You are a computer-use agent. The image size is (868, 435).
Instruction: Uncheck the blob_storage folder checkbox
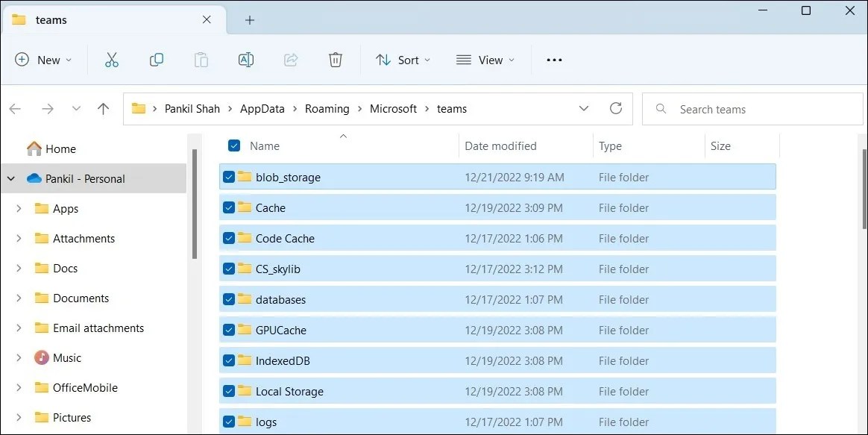[x=228, y=177]
